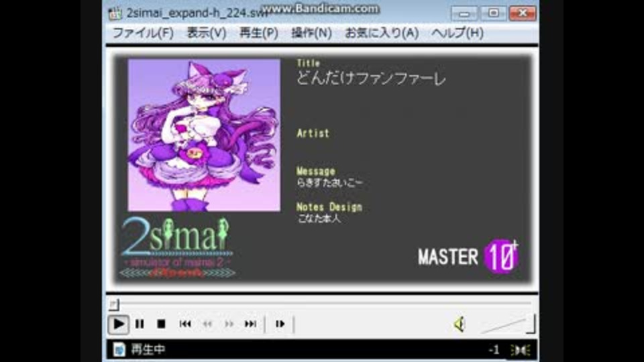Open the 表示(V) menu

point(206,33)
